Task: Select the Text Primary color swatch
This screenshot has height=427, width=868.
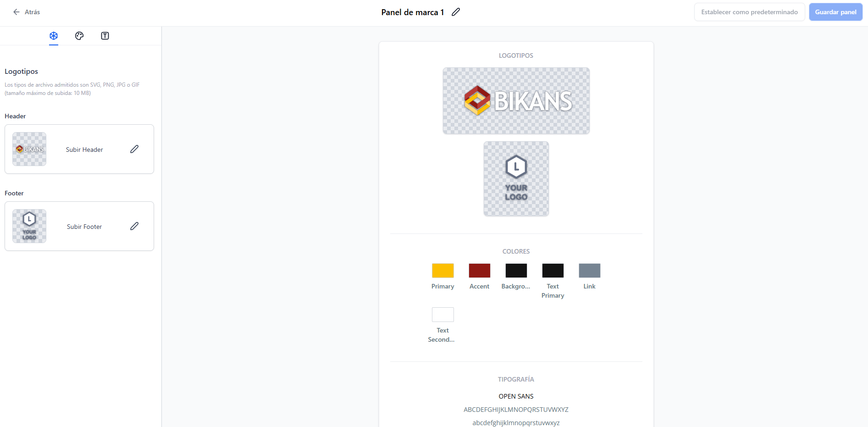Action: coord(553,271)
